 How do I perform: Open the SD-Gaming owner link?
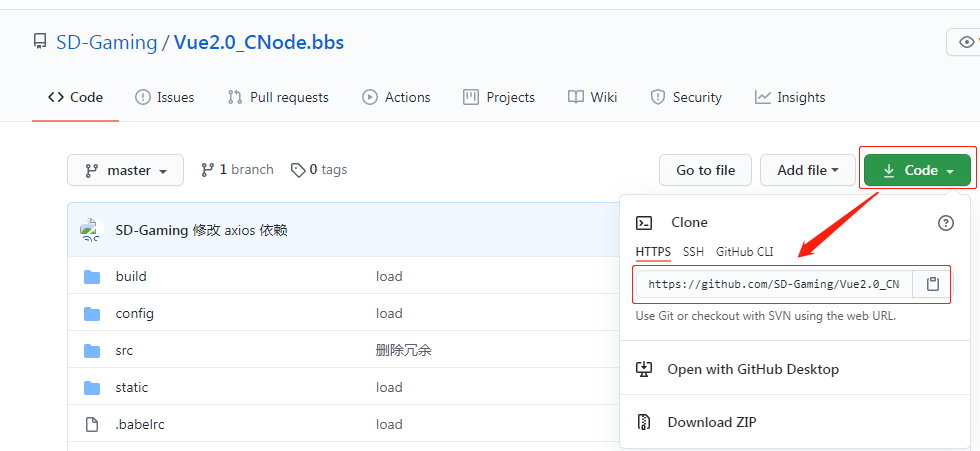106,42
